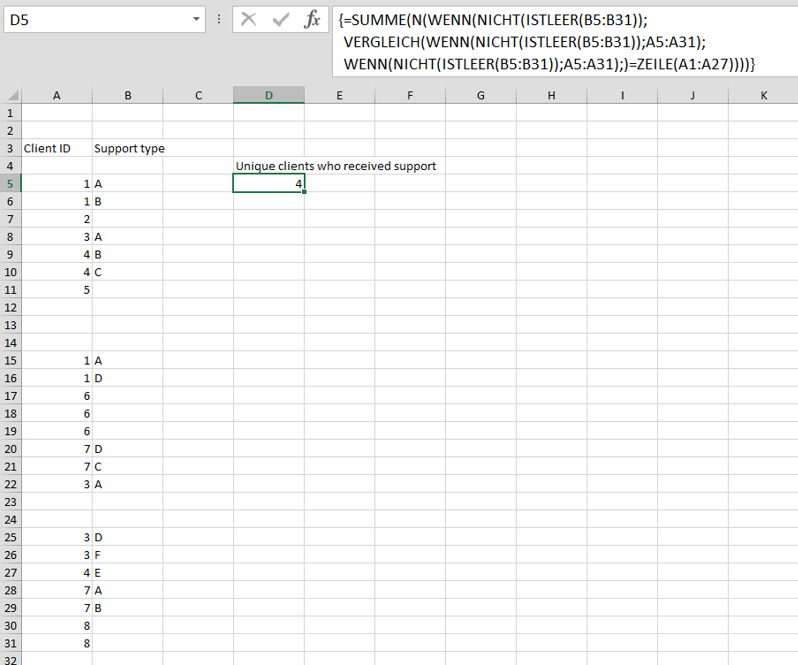The width and height of the screenshot is (798, 665).
Task: Click cell B29 containing 'B'
Action: click(x=128, y=608)
